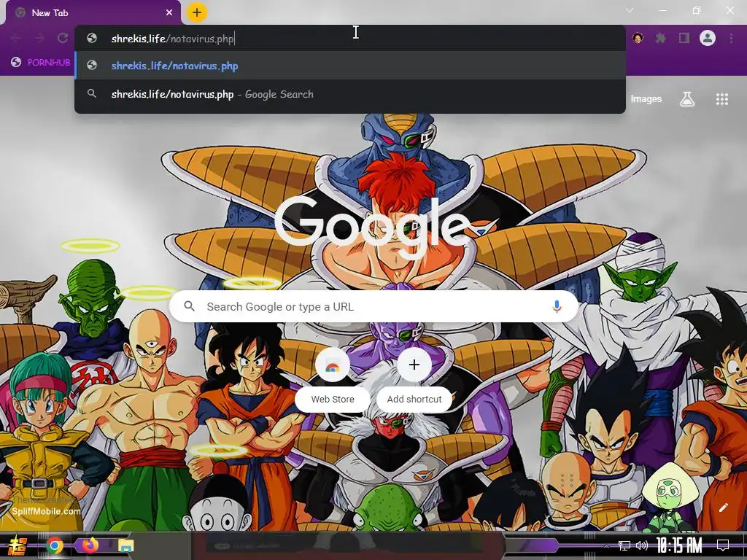The width and height of the screenshot is (747, 560).
Task: Open the Web Store shortcut
Action: (333, 380)
